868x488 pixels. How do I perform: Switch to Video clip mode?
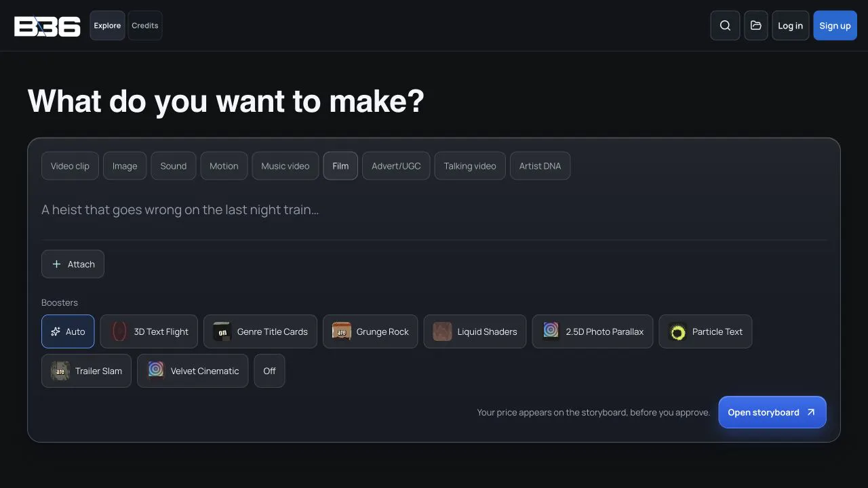click(x=70, y=166)
